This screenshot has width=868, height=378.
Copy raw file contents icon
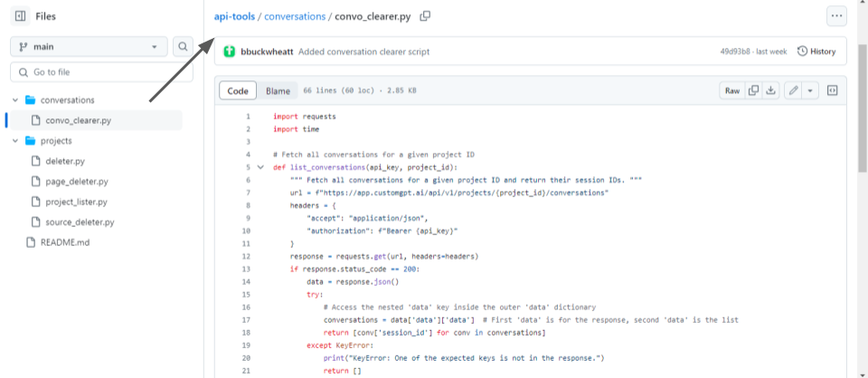coord(753,90)
